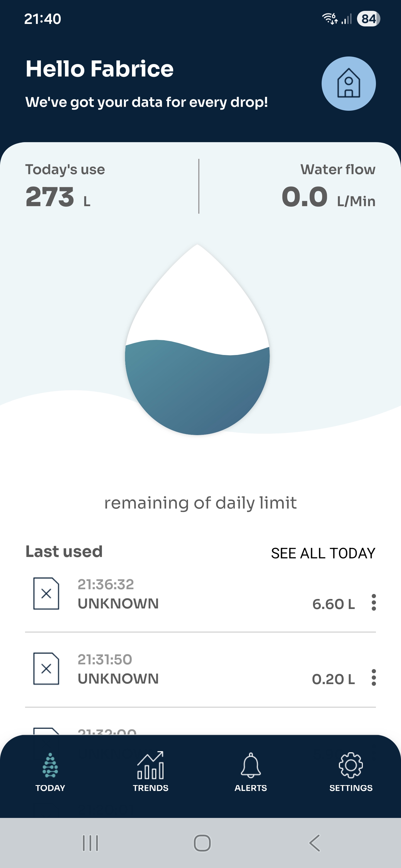Tap SEE ALL TODAY link

[x=323, y=553]
